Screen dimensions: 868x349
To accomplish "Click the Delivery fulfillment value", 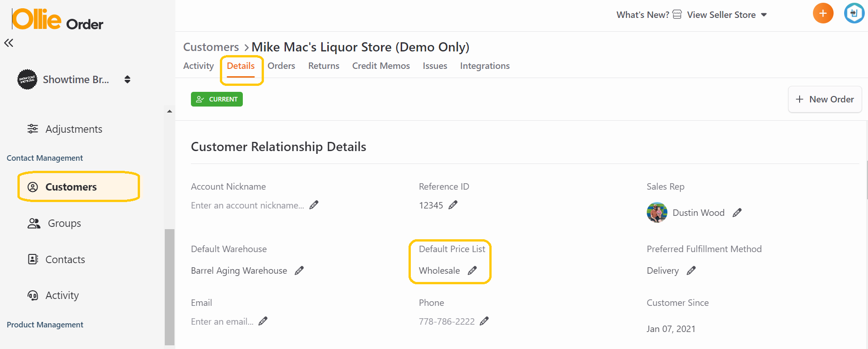I will coord(663,270).
